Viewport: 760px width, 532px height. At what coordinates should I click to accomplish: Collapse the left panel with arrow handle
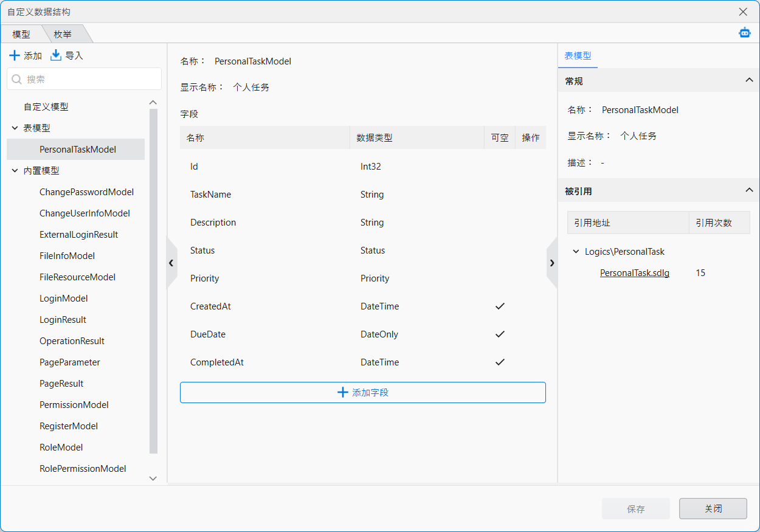(x=171, y=263)
